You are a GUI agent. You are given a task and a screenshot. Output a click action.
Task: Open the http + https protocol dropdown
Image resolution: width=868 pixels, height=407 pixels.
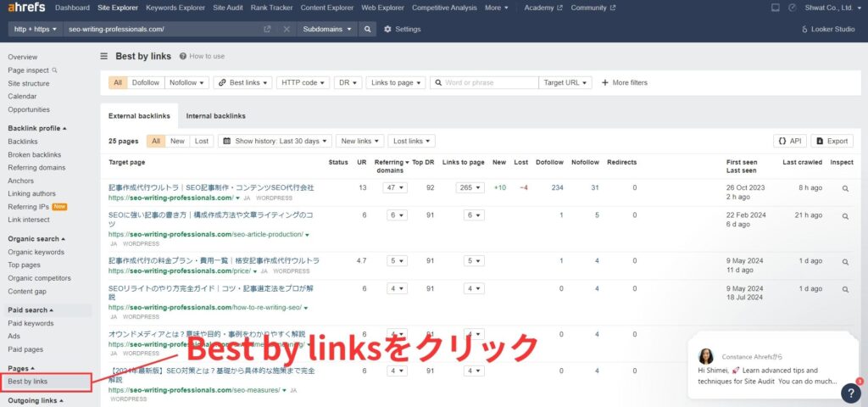36,30
